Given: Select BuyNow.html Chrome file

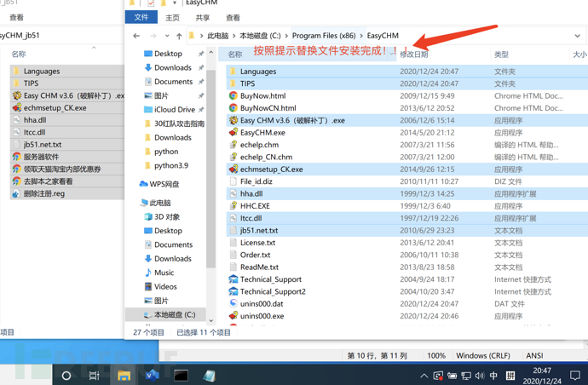Looking at the screenshot, I should [x=262, y=95].
